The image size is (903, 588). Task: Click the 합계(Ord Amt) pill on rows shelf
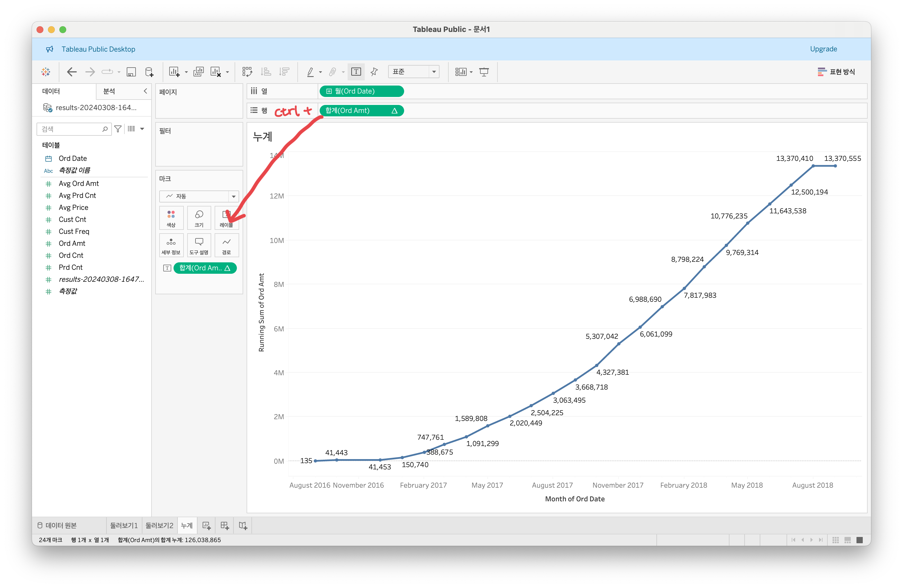(357, 111)
